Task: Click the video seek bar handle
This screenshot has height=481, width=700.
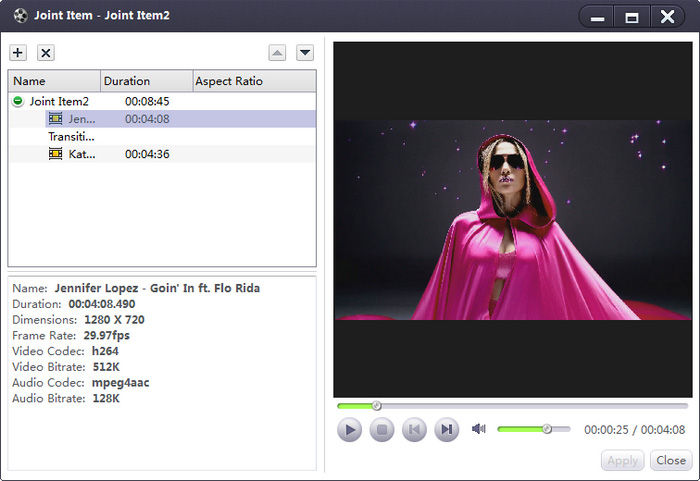Action: point(377,406)
